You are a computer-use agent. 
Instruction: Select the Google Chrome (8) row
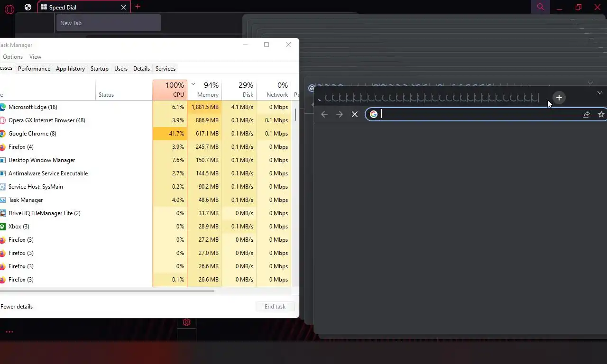146,134
